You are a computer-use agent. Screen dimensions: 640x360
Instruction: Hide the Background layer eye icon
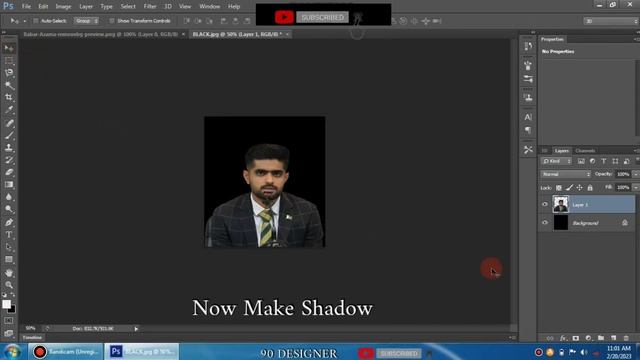coord(545,223)
